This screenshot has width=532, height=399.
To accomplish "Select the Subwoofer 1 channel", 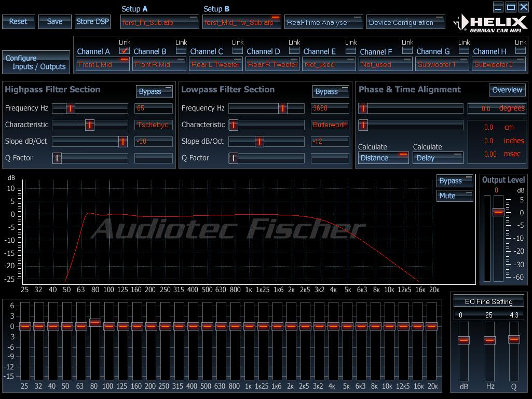I will point(442,64).
